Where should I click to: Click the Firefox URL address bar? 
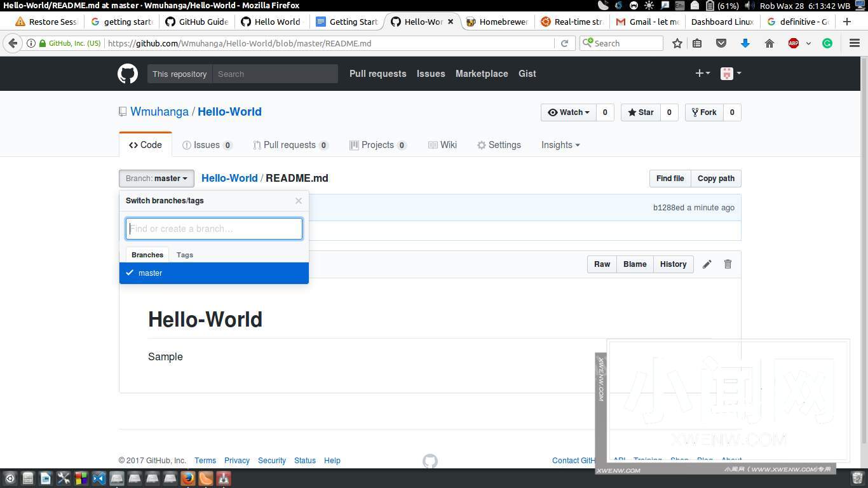[x=329, y=43]
